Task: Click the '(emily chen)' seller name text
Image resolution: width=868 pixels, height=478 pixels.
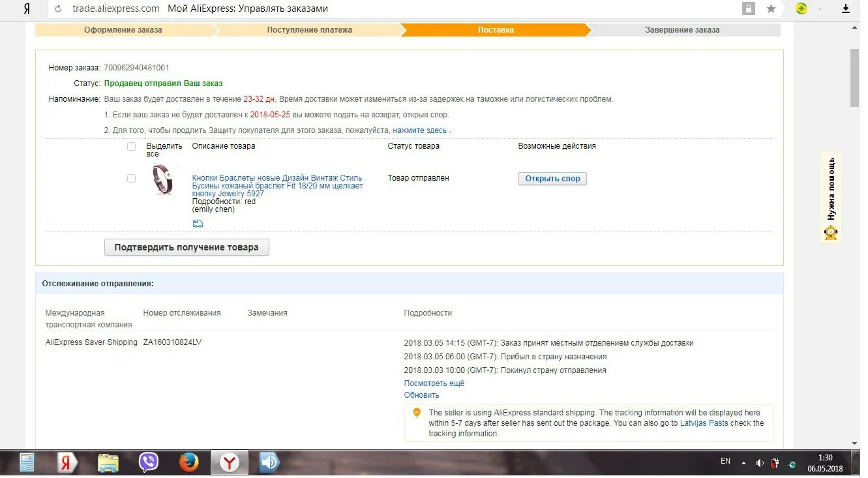Action: pyautogui.click(x=213, y=209)
